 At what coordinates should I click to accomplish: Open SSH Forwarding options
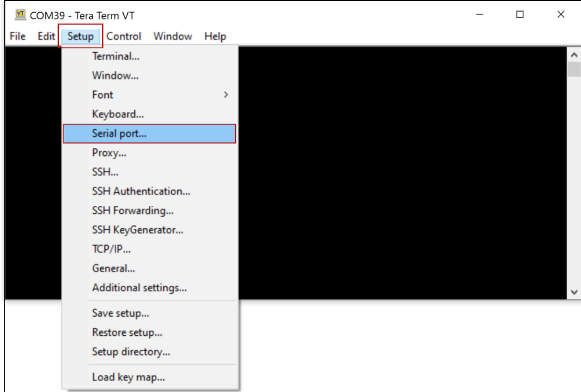[133, 210]
